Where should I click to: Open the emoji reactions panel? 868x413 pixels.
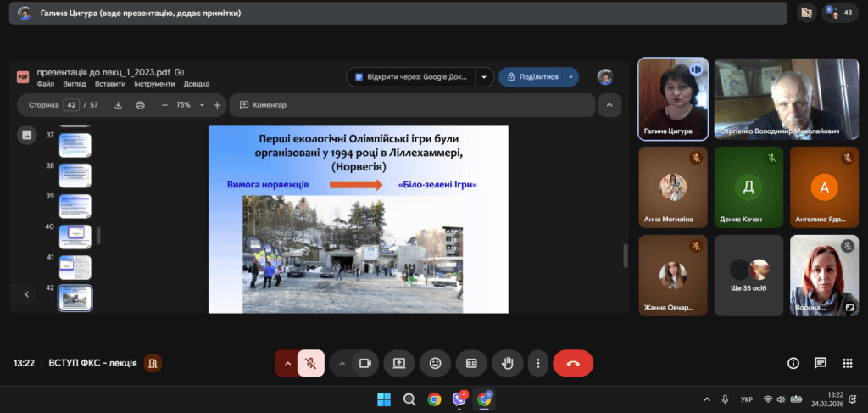(436, 363)
